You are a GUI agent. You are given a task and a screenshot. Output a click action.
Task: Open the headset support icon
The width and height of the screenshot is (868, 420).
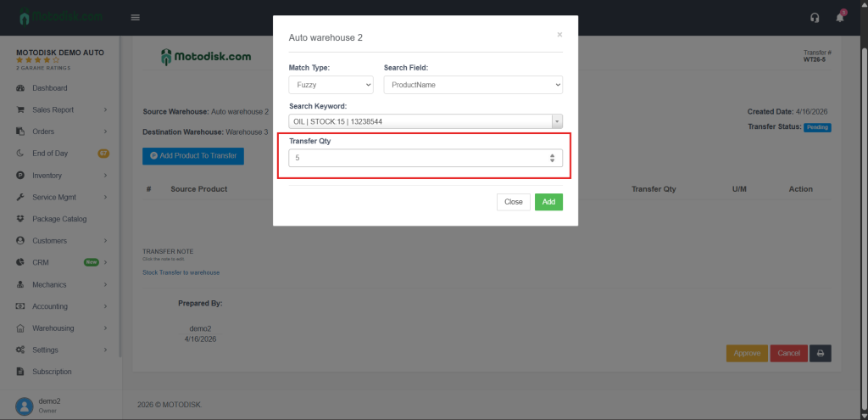tap(815, 18)
